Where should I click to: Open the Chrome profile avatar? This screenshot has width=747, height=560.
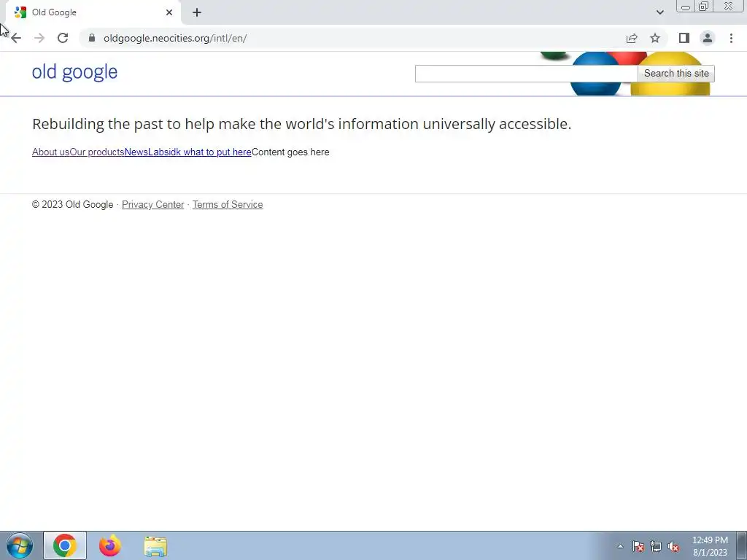[708, 38]
